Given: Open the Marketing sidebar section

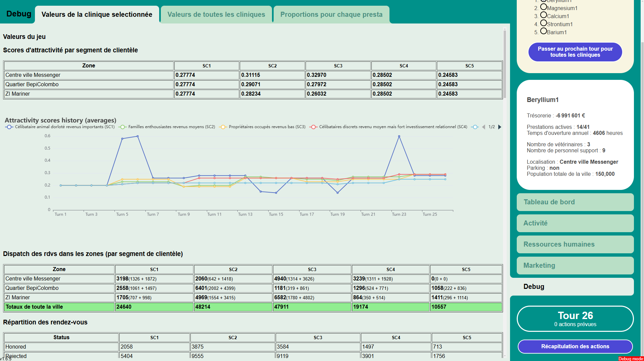Looking at the screenshot, I should tap(575, 266).
